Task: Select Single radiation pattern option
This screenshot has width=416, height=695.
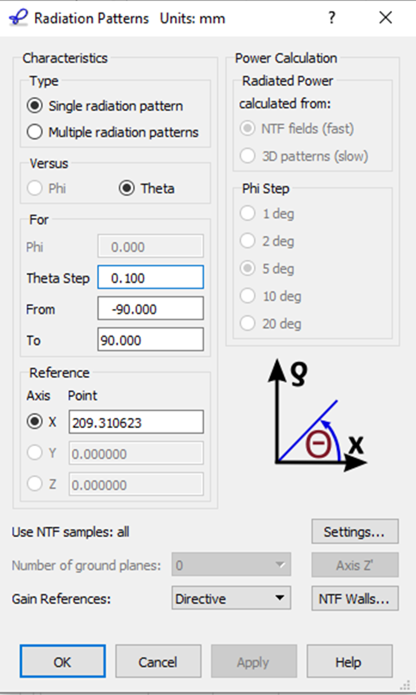Action: 105,106
